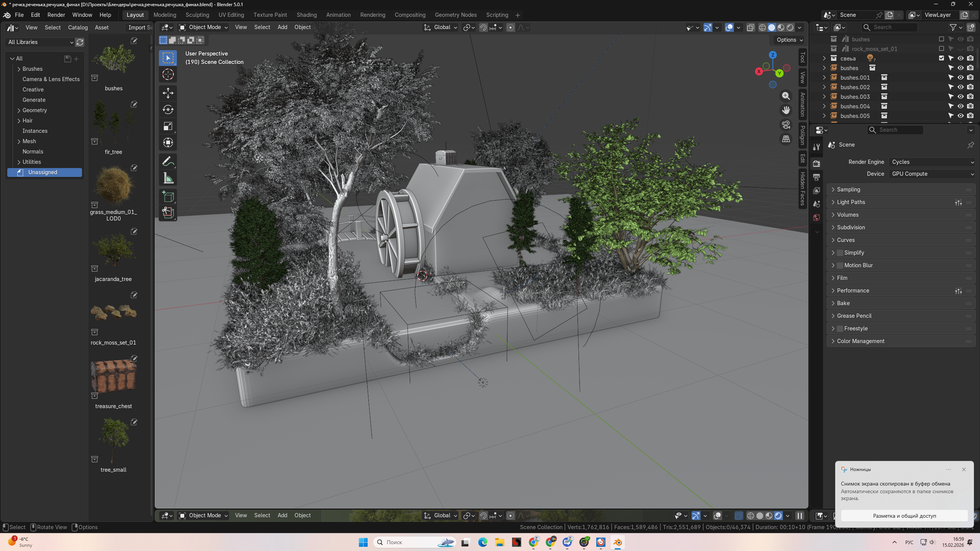Click the Разметка и общий доступ button
The image size is (980, 551).
tap(904, 516)
